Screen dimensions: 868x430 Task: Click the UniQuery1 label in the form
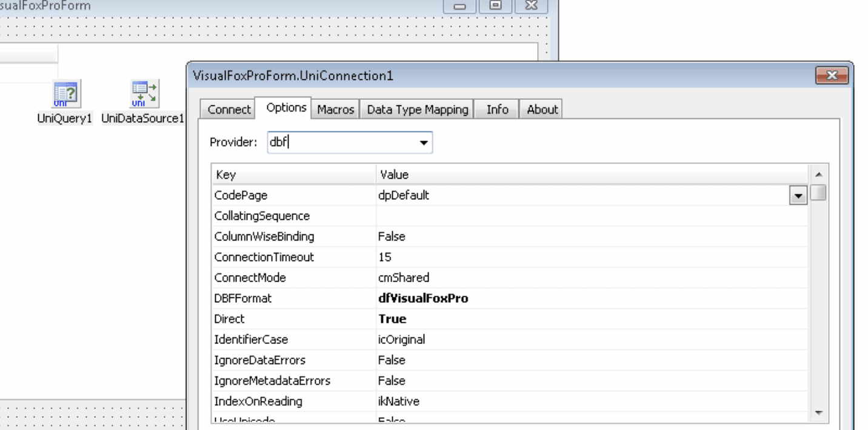tap(64, 119)
